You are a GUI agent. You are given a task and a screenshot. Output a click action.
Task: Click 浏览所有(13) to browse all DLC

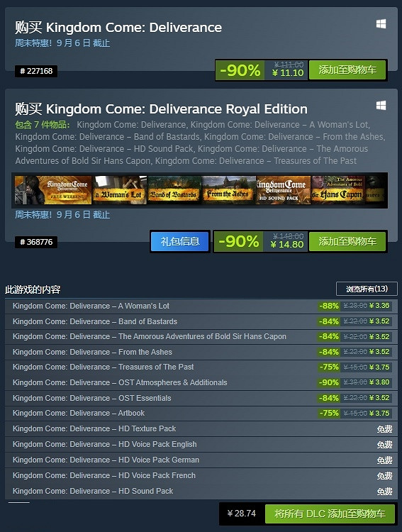pos(367,289)
